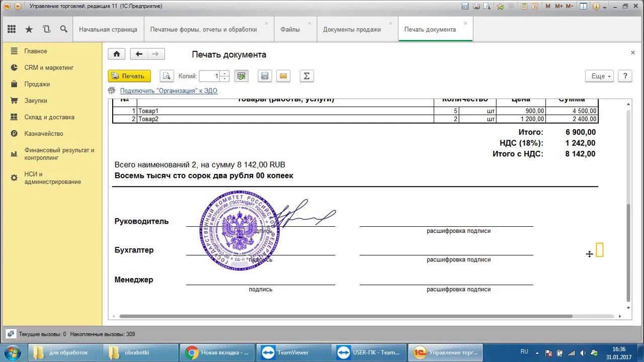Expand the dropdown arrow next to info icon
The width and height of the screenshot is (644, 362).
(606, 7)
